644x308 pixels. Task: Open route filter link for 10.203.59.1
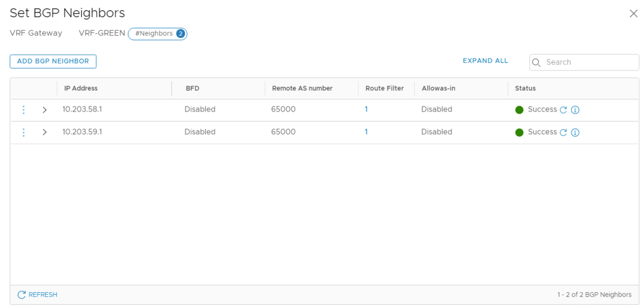366,132
